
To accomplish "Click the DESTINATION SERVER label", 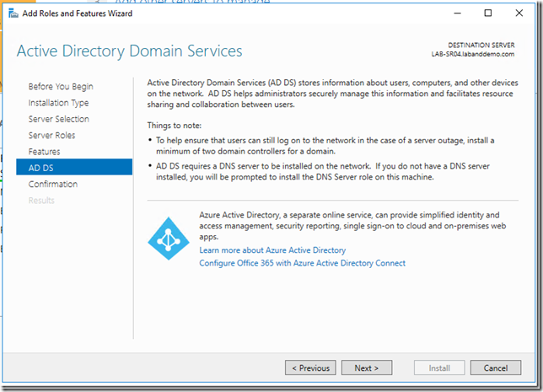I will [x=481, y=45].
